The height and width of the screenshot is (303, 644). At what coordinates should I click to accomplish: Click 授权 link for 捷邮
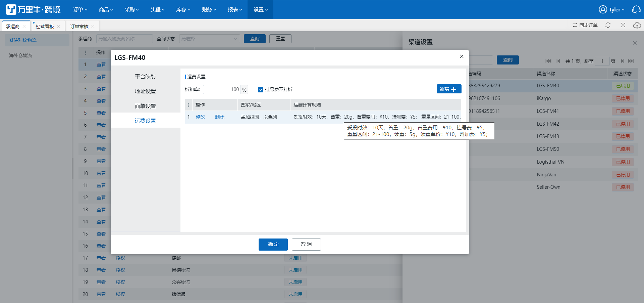click(x=120, y=258)
